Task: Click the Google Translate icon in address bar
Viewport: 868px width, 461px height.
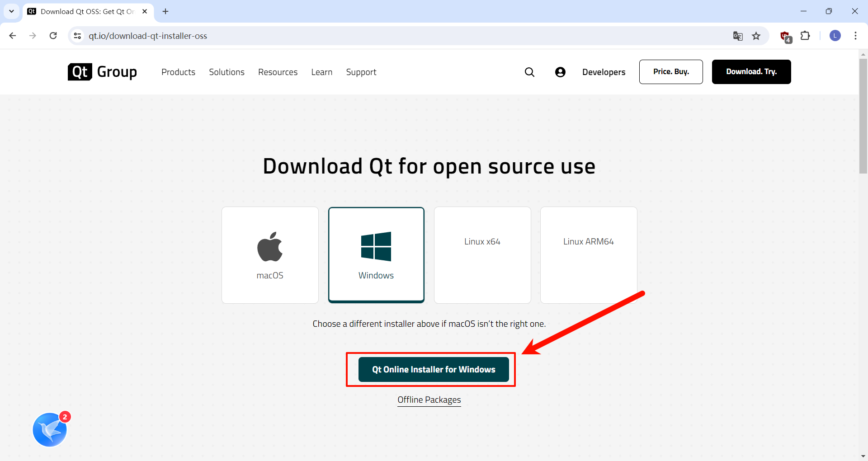Action: [x=738, y=36]
